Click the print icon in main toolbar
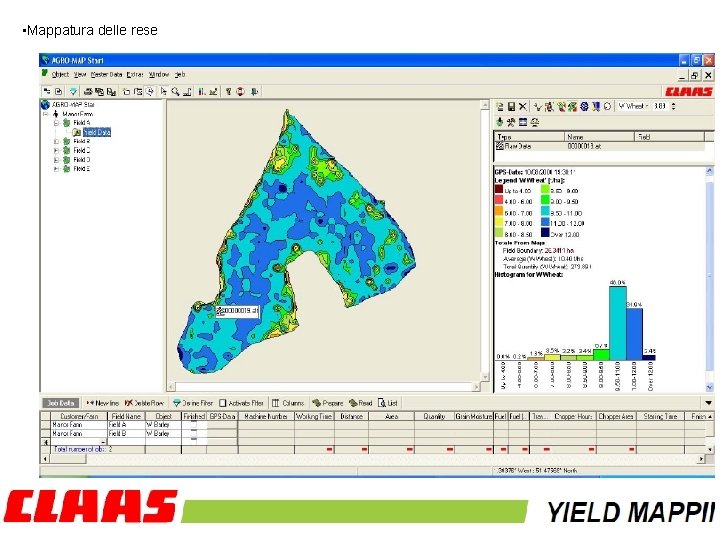 click(88, 91)
